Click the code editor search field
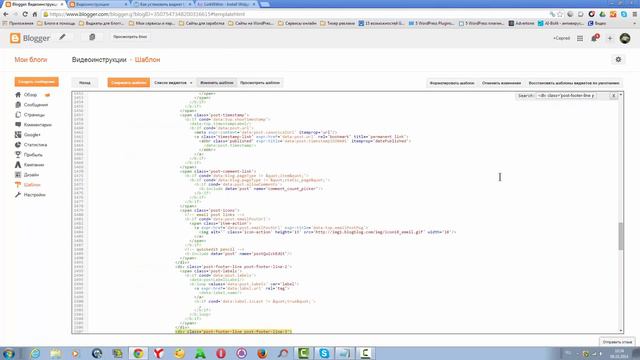 pyautogui.click(x=567, y=96)
